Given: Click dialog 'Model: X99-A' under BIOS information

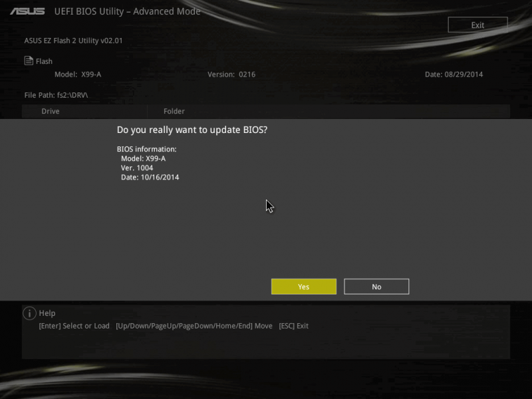Looking at the screenshot, I should [143, 158].
